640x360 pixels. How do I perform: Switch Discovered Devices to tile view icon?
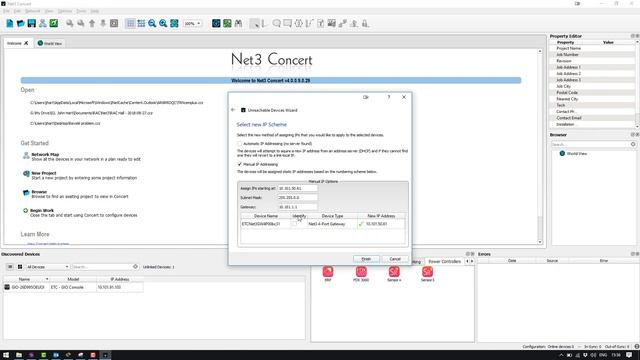pos(20,267)
